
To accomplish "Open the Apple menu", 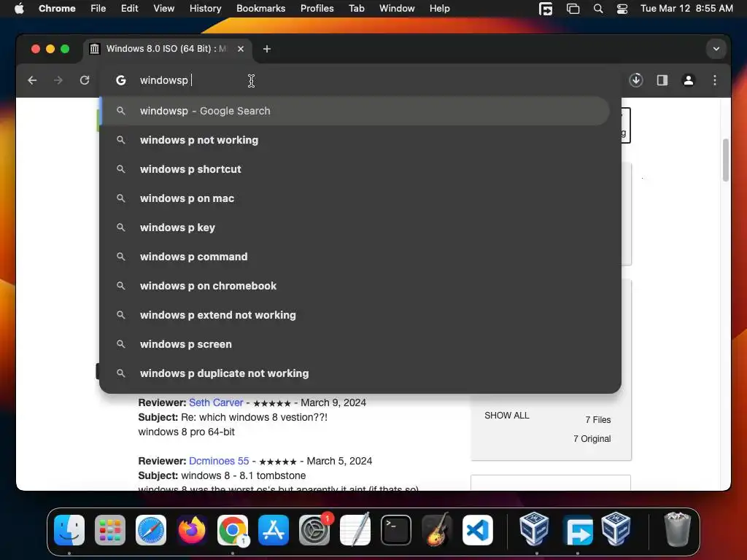I will (19, 9).
